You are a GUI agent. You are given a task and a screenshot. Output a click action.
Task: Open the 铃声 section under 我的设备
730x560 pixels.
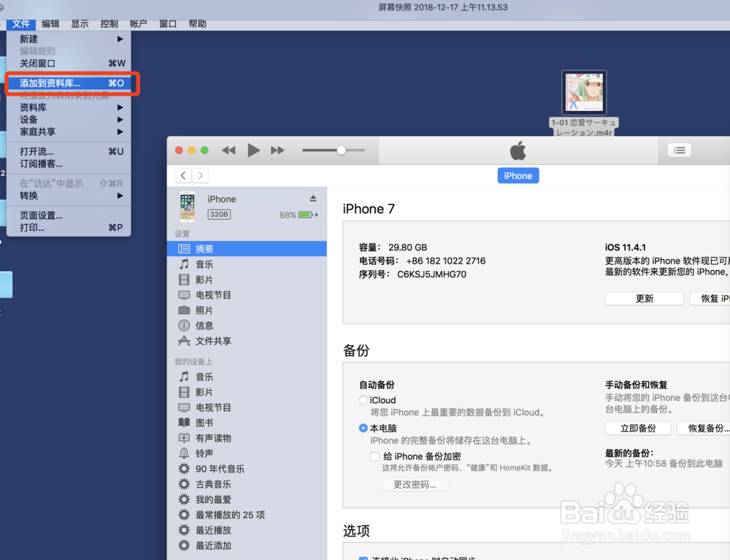tap(205, 453)
